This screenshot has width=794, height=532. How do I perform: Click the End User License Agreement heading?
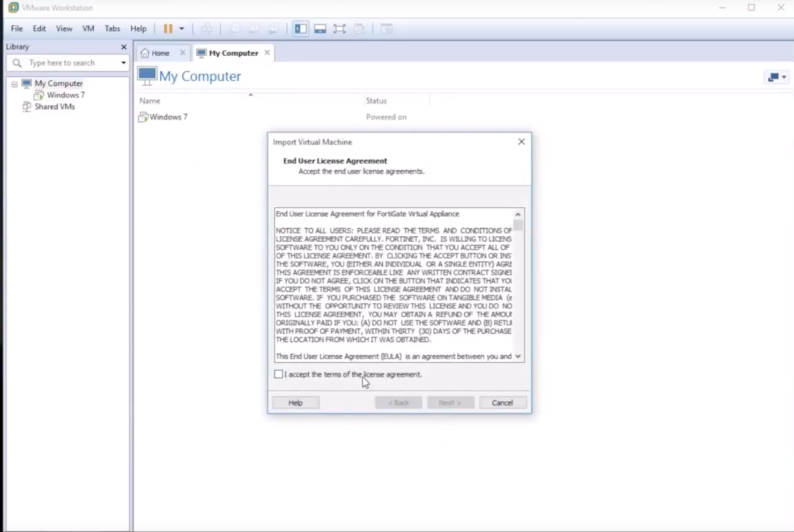(335, 161)
